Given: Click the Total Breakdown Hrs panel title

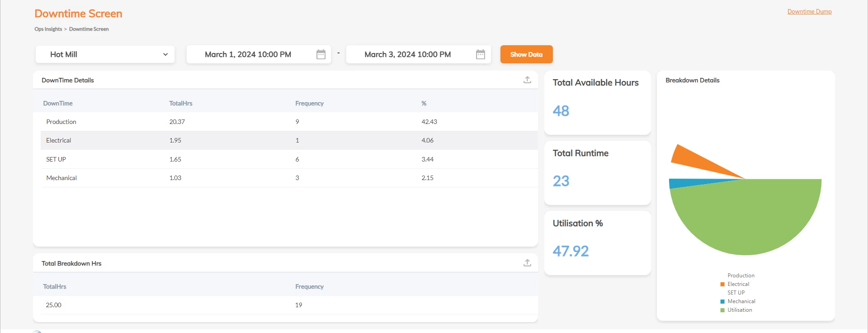Looking at the screenshot, I should [71, 263].
